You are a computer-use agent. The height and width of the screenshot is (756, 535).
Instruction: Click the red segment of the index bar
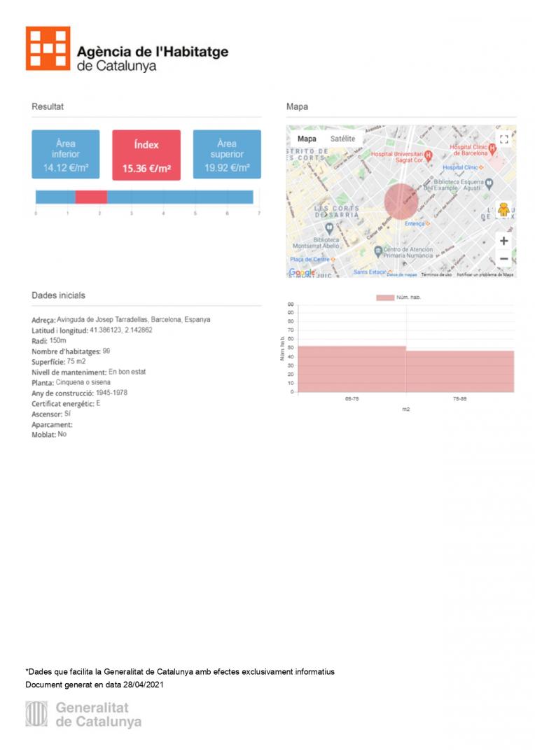(91, 197)
